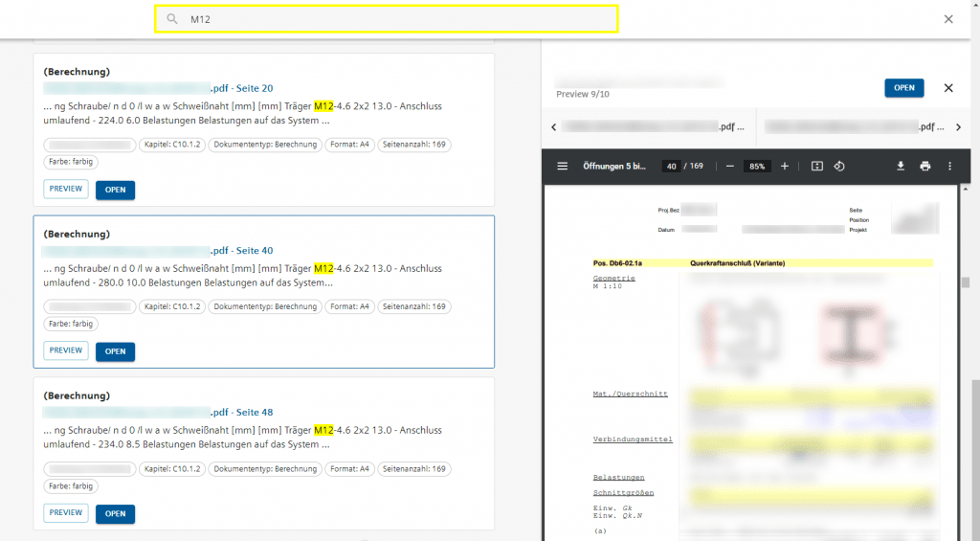Zoom out of the PDF preview
980x541 pixels.
pos(729,166)
